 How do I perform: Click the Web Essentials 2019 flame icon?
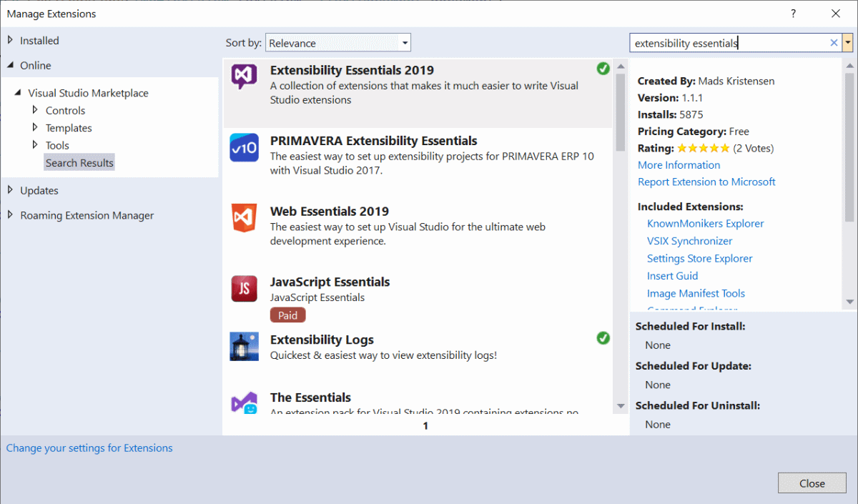coord(244,218)
